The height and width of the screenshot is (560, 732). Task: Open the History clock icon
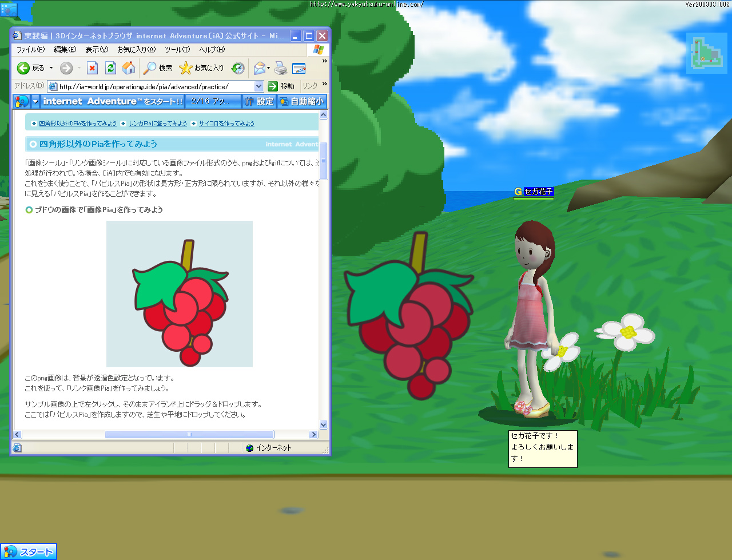click(x=238, y=68)
